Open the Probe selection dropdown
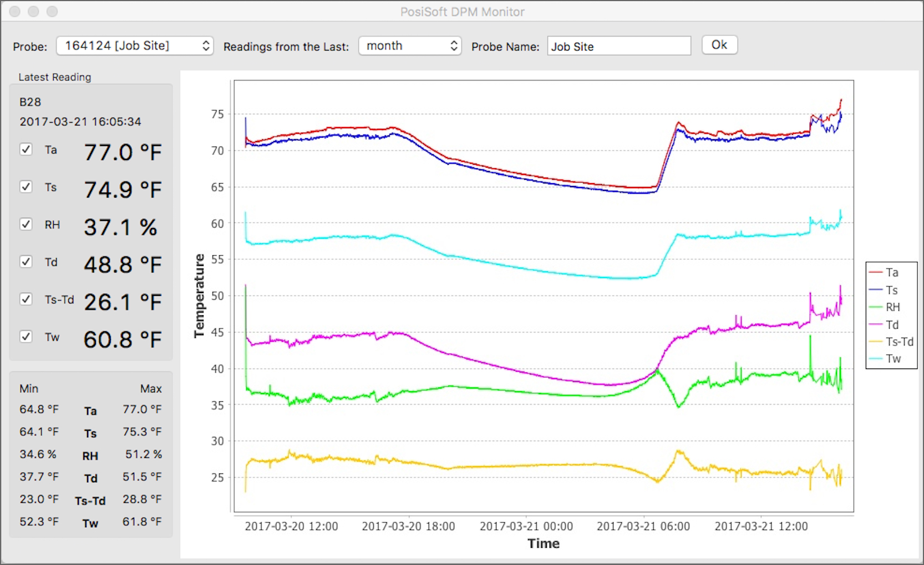 tap(135, 46)
